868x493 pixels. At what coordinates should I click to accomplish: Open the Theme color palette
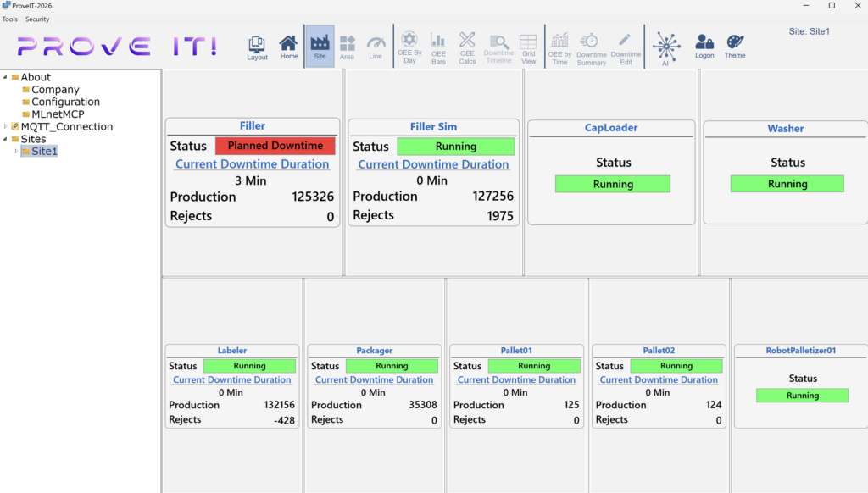coord(734,47)
